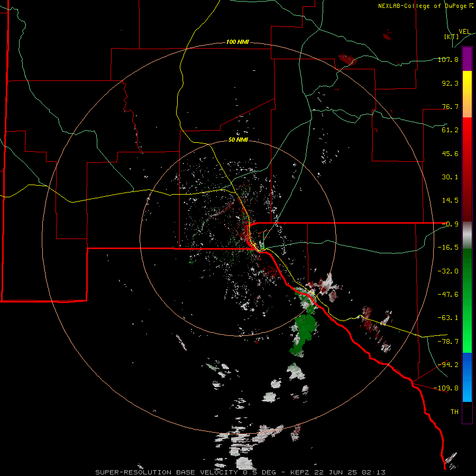The width and height of the screenshot is (476, 476).
Task: Click the [KT] units label
Action: [452, 36]
